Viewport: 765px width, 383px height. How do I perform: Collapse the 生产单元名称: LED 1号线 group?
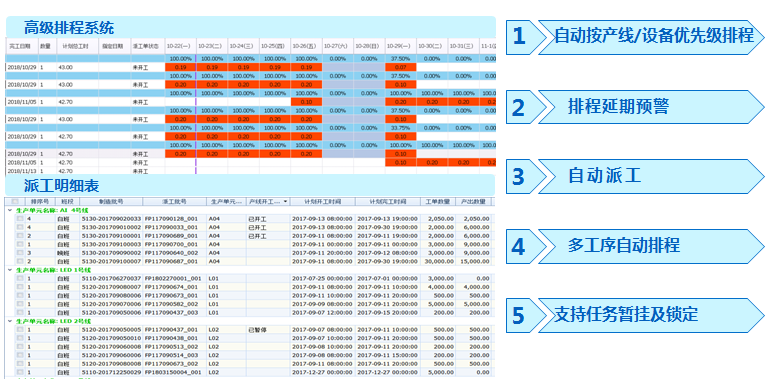tap(10, 270)
